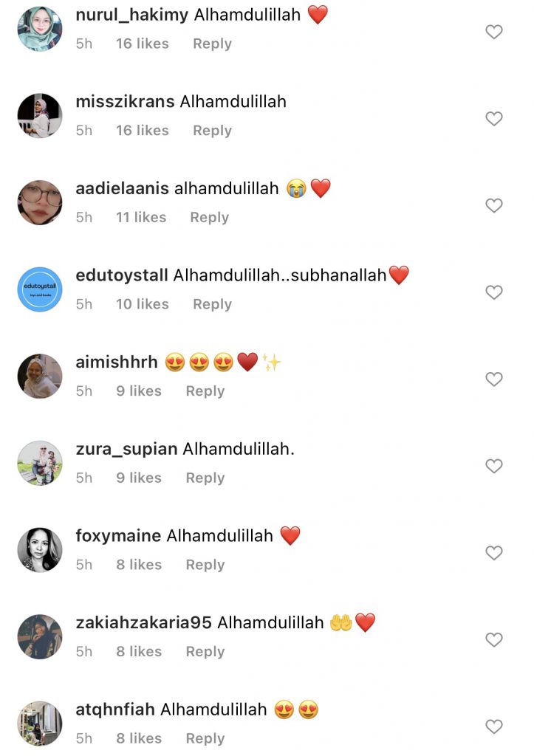View 10 likes on edutoystall comment
This screenshot has height=756, width=534.
click(x=143, y=304)
